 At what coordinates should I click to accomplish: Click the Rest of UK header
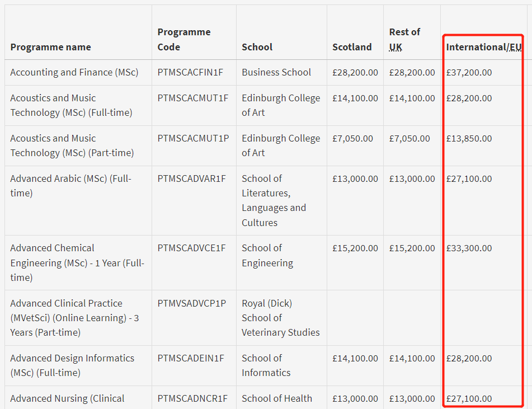click(x=404, y=39)
